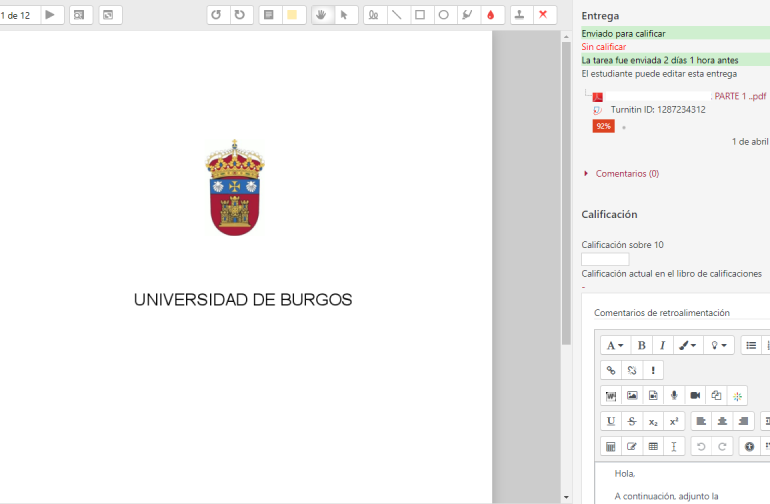
Task: Open the paragraph styles dropdown
Action: [615, 345]
